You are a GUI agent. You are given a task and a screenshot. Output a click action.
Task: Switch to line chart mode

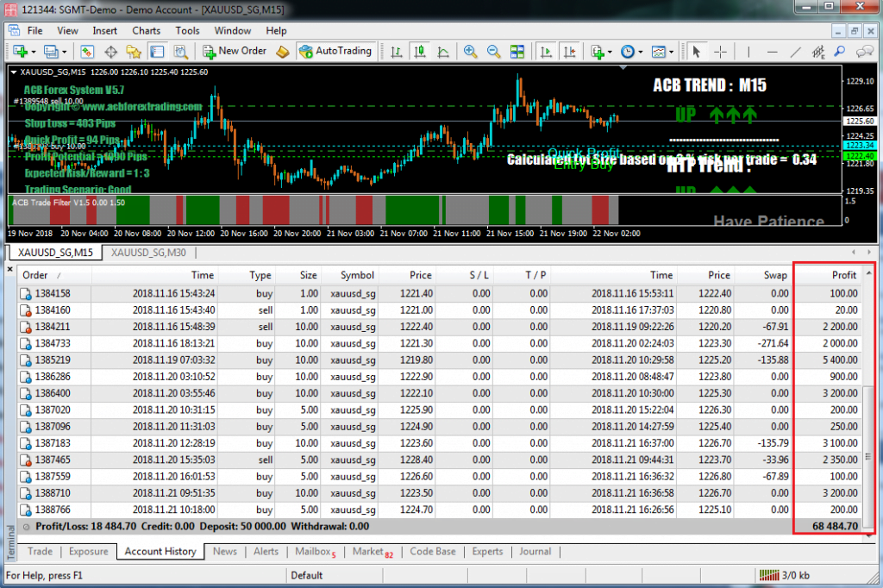(x=443, y=52)
